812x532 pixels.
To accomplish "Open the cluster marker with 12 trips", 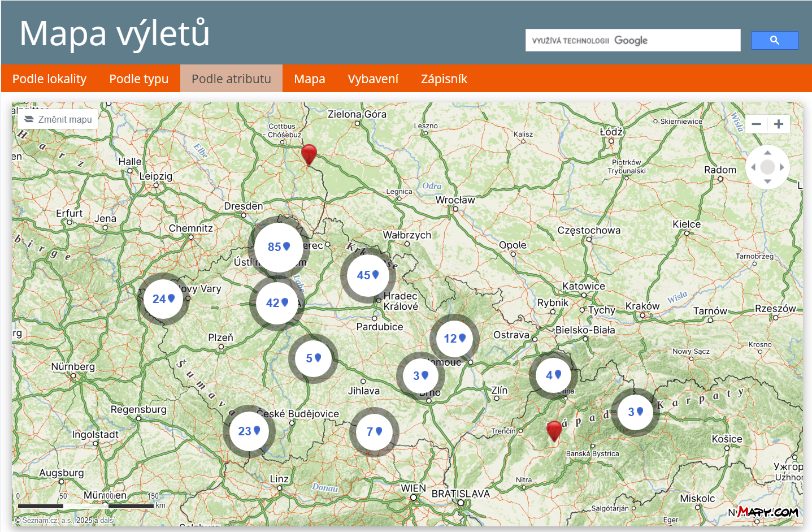I will (454, 339).
